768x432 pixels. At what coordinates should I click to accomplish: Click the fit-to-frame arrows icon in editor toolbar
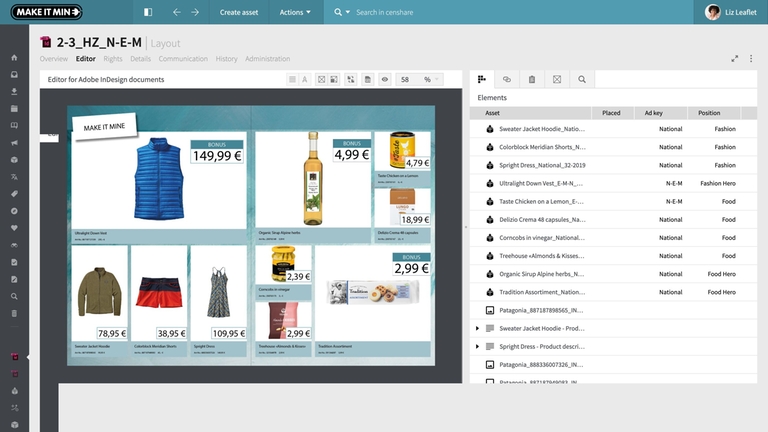pos(351,79)
